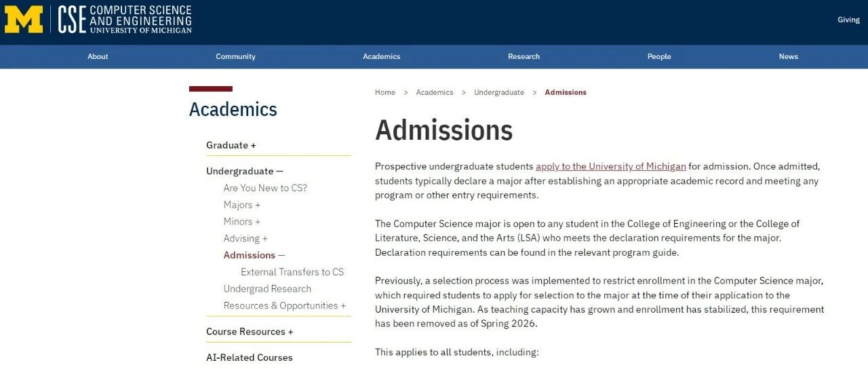The height and width of the screenshot is (369, 868).
Task: Expand the Graduate section plus sign
Action: tap(253, 145)
